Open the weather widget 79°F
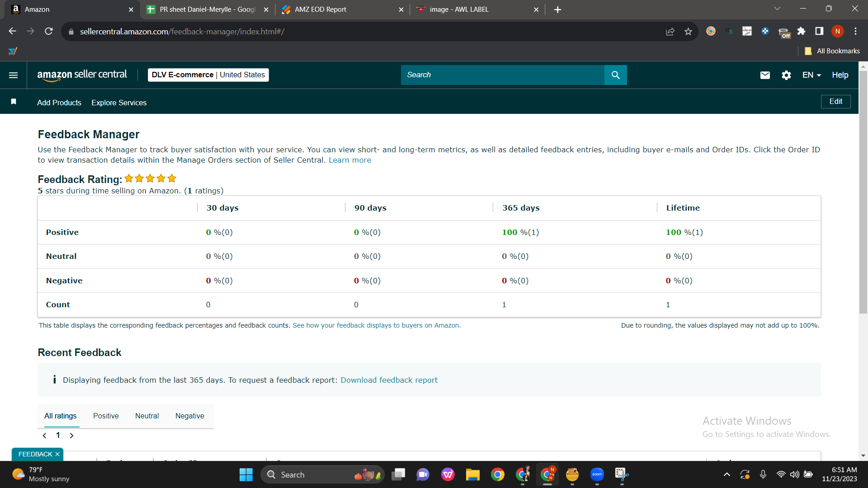Screen dimensions: 868x488 click(x=41, y=474)
